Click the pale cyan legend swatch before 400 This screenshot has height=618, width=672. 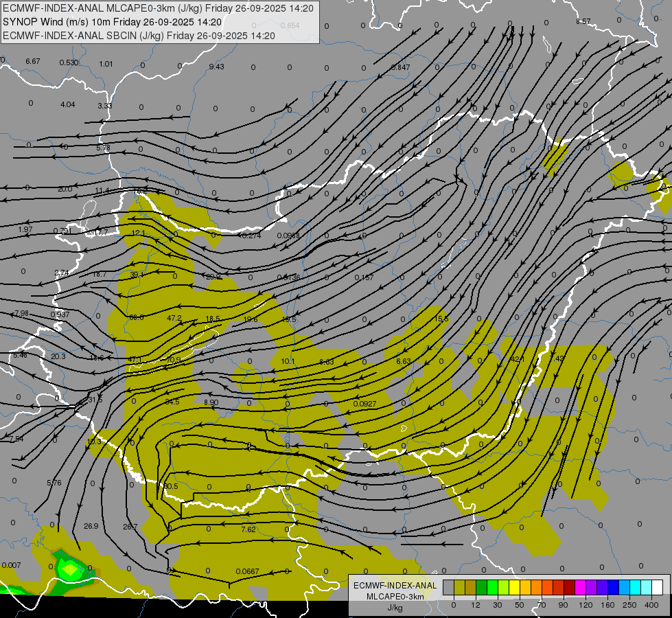pos(647,587)
